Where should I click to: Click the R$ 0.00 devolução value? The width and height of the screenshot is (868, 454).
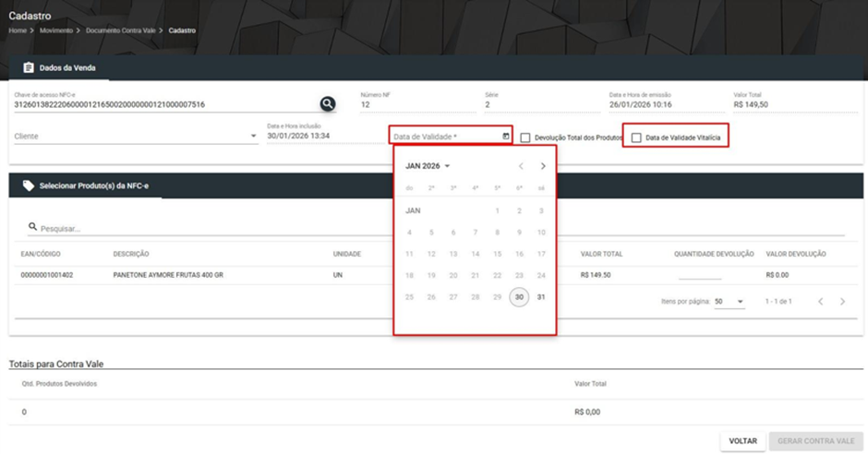pos(778,275)
